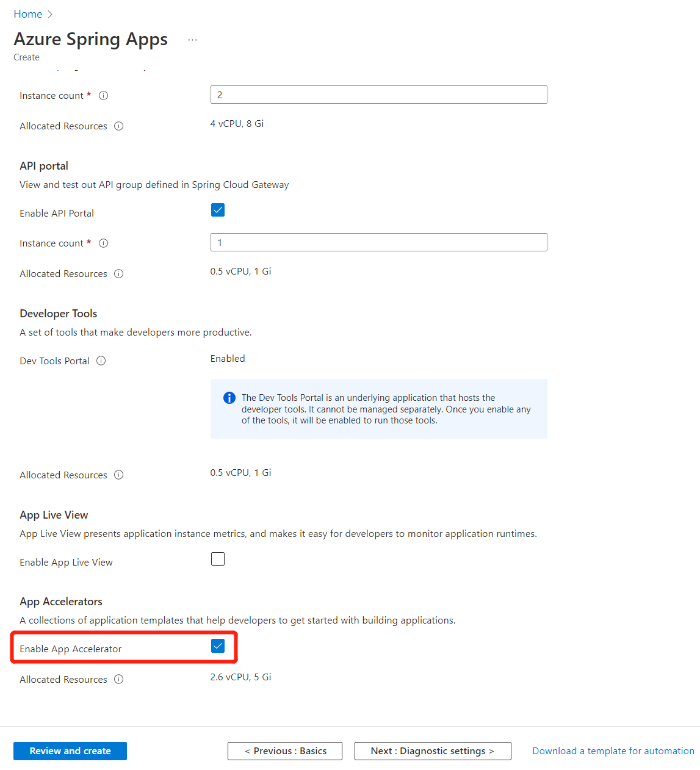This screenshot has width=700, height=770.
Task: Open Download a template for automation link
Action: click(x=613, y=751)
